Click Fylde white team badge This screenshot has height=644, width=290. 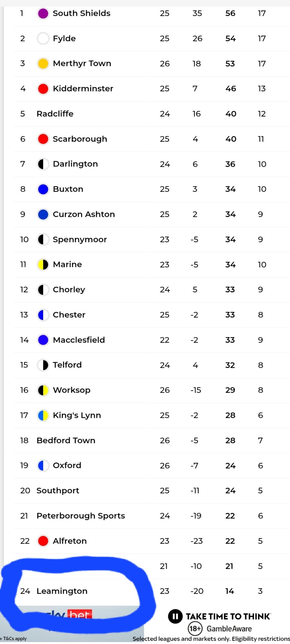coord(43,38)
